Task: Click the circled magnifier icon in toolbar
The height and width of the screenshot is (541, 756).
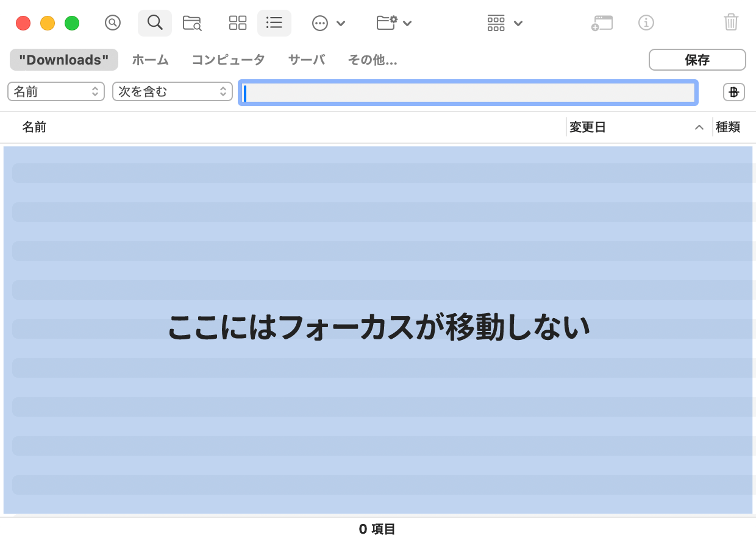Action: pyautogui.click(x=113, y=23)
